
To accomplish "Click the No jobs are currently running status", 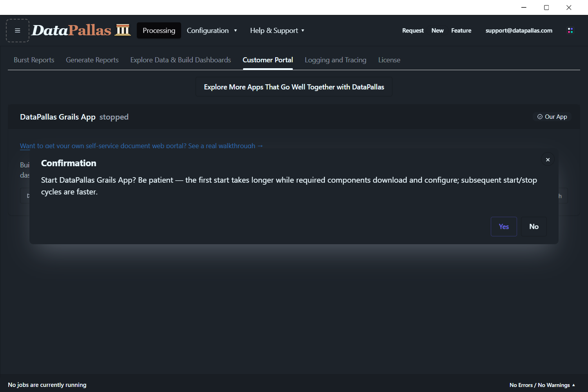I will point(47,385).
